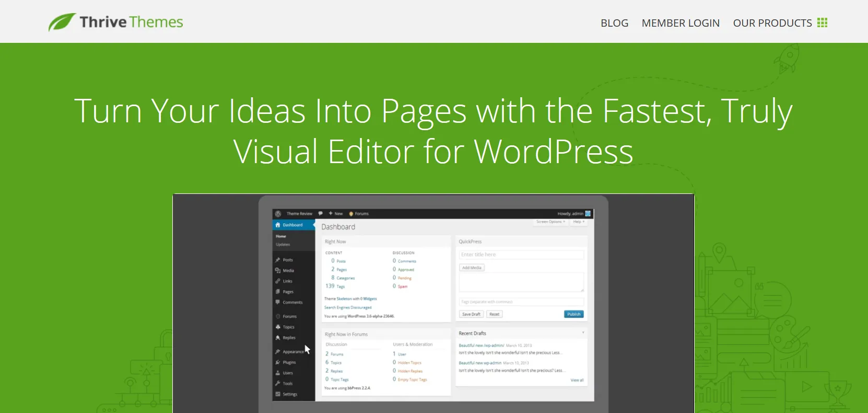This screenshot has height=413, width=868.
Task: Open the 8 Categories link
Action: tap(343, 278)
